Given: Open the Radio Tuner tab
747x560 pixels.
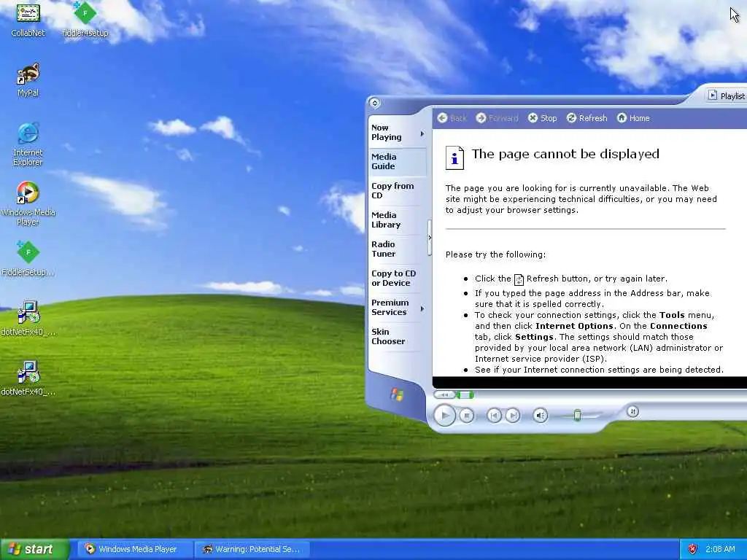Looking at the screenshot, I should [x=398, y=249].
